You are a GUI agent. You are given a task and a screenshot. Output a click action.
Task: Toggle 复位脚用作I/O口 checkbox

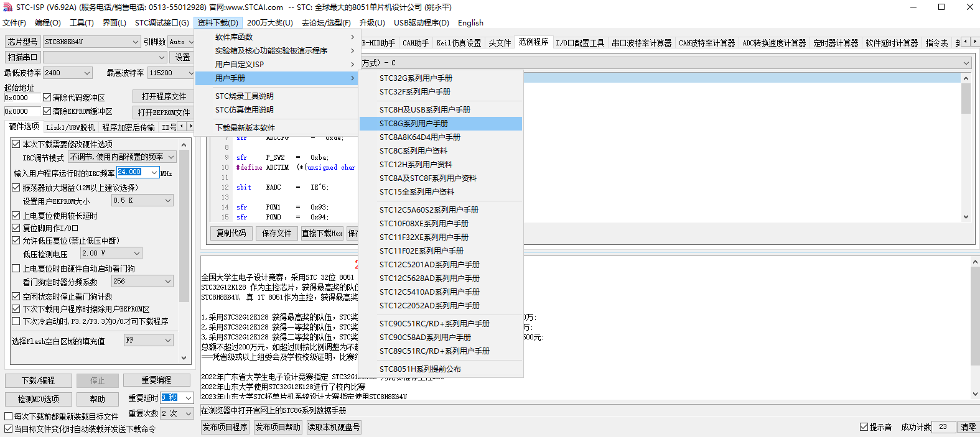16,228
